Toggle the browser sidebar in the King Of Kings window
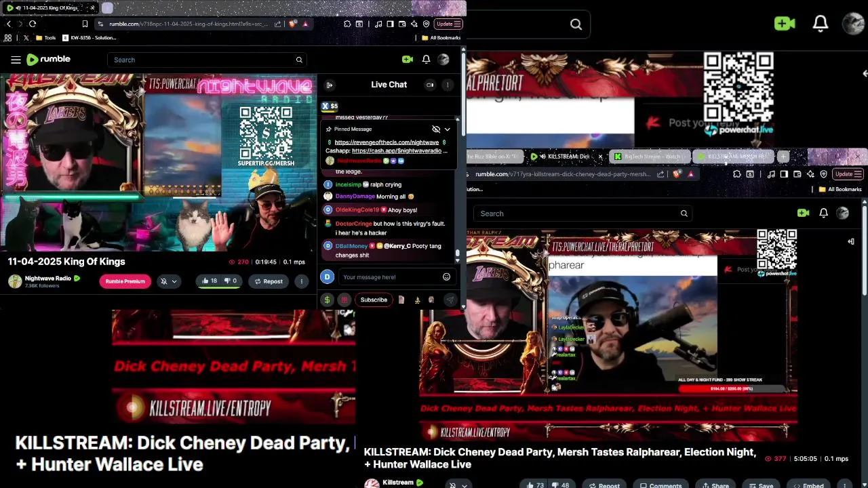The image size is (868, 488). pos(391,24)
